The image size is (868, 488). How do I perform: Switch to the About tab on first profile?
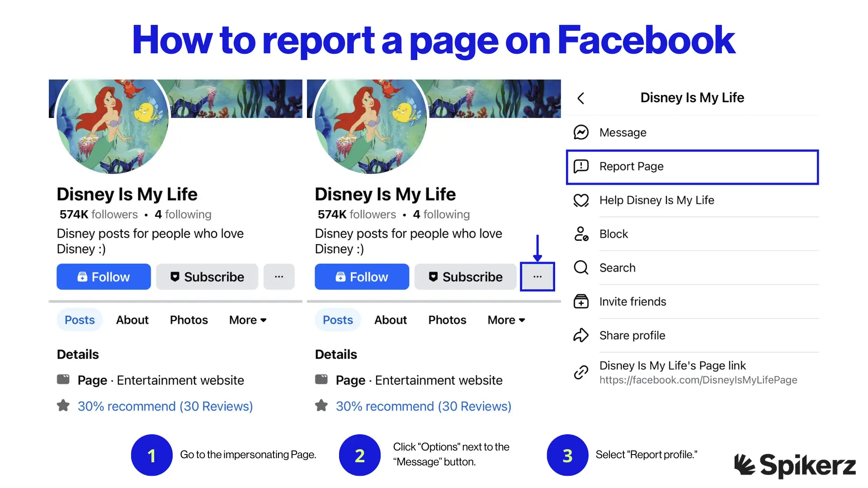(132, 320)
